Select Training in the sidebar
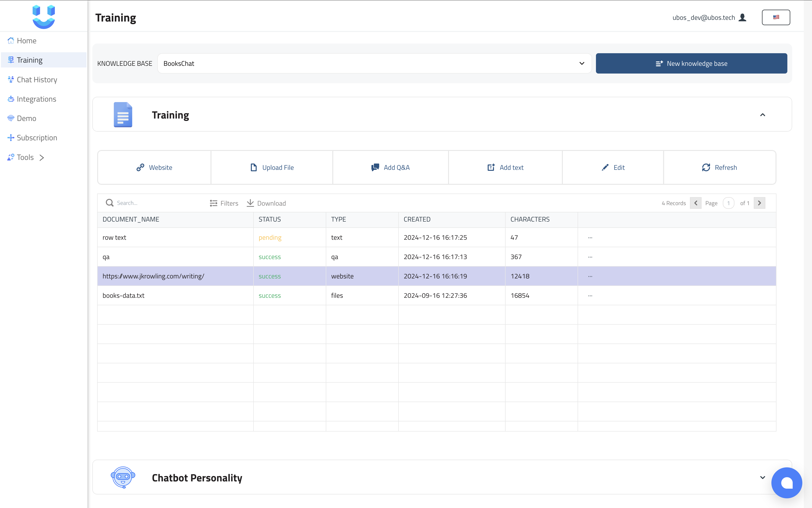The image size is (812, 508). [x=43, y=60]
